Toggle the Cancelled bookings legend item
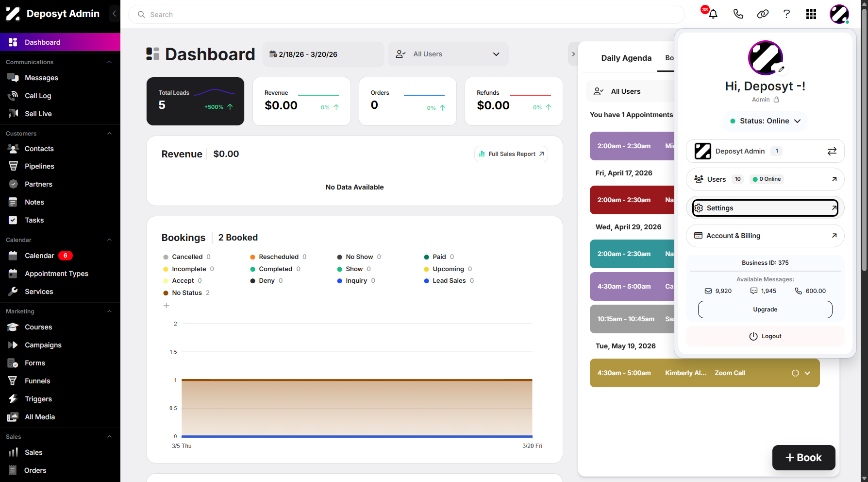 (187, 257)
